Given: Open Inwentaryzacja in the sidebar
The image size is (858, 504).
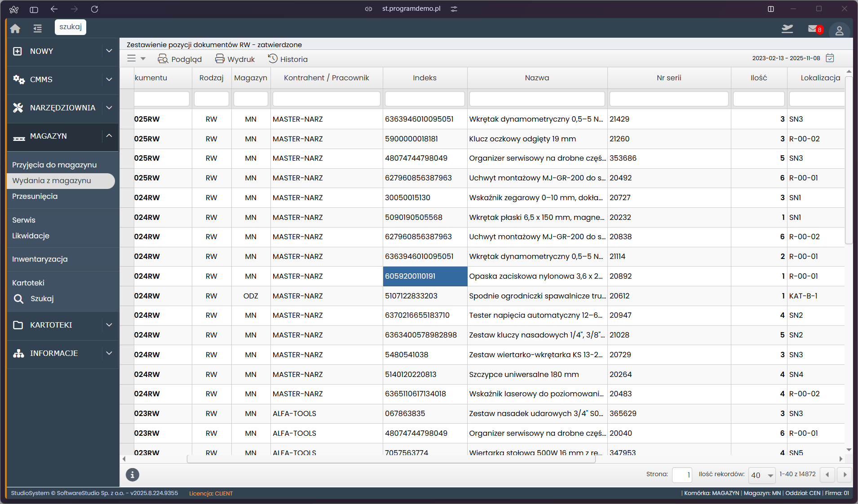Looking at the screenshot, I should pos(40,259).
